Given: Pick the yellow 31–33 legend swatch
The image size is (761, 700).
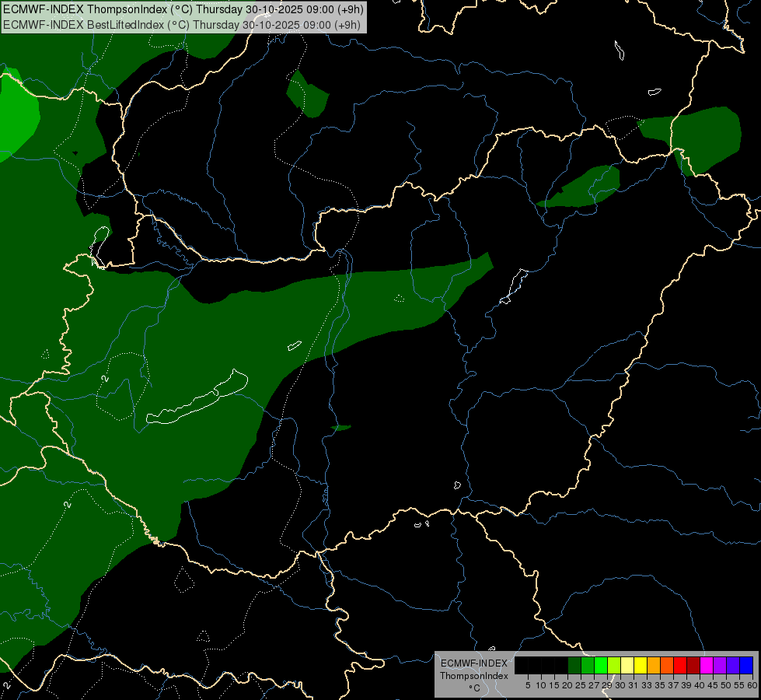Looking at the screenshot, I should [x=641, y=665].
